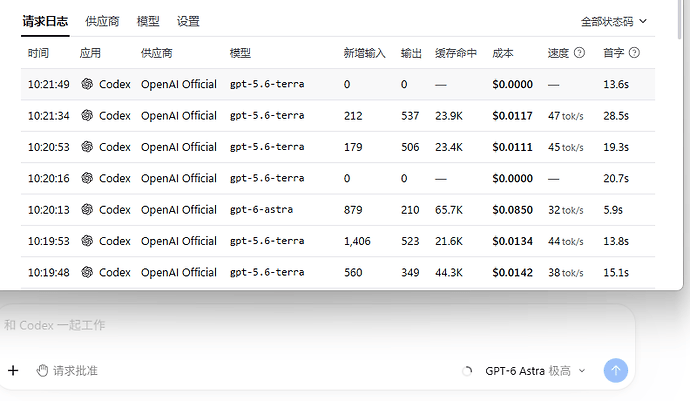This screenshot has height=401, width=690.
Task: Click the 20.7s first-token value
Action: (x=616, y=178)
